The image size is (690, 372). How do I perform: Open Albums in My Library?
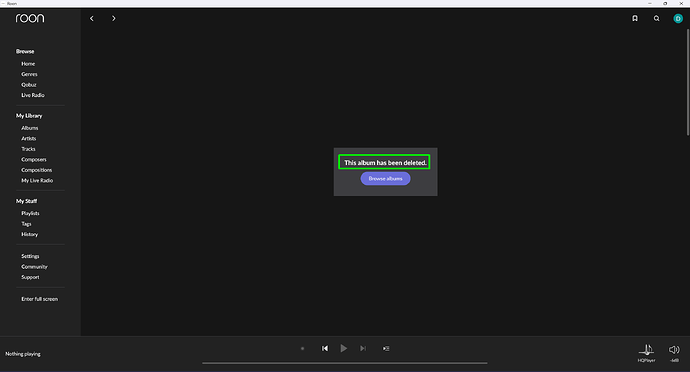click(30, 128)
